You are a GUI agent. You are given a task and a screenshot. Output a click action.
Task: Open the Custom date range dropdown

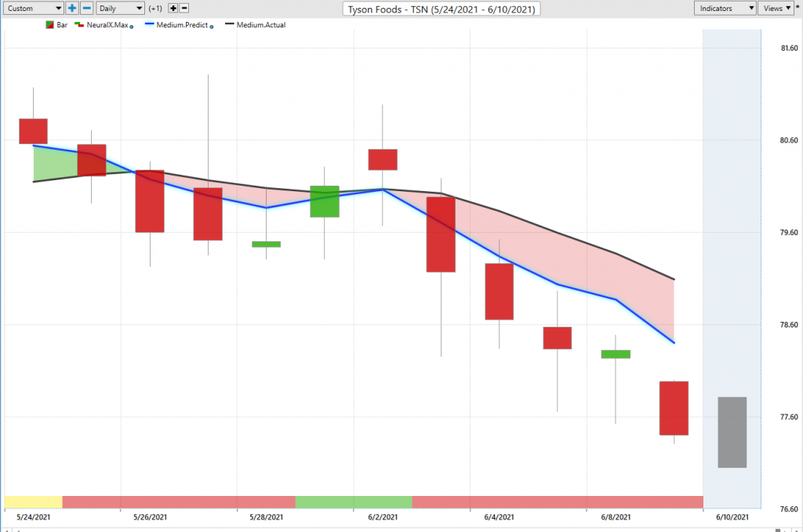(33, 8)
